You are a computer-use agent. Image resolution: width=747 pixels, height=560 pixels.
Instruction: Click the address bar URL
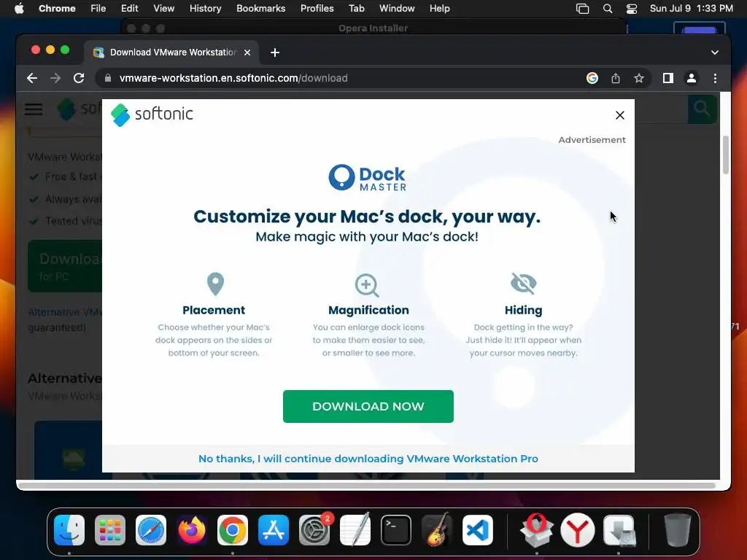click(233, 78)
